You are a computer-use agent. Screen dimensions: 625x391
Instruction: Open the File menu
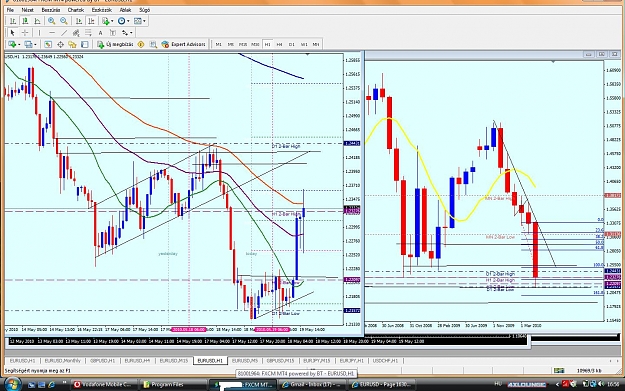click(x=10, y=10)
